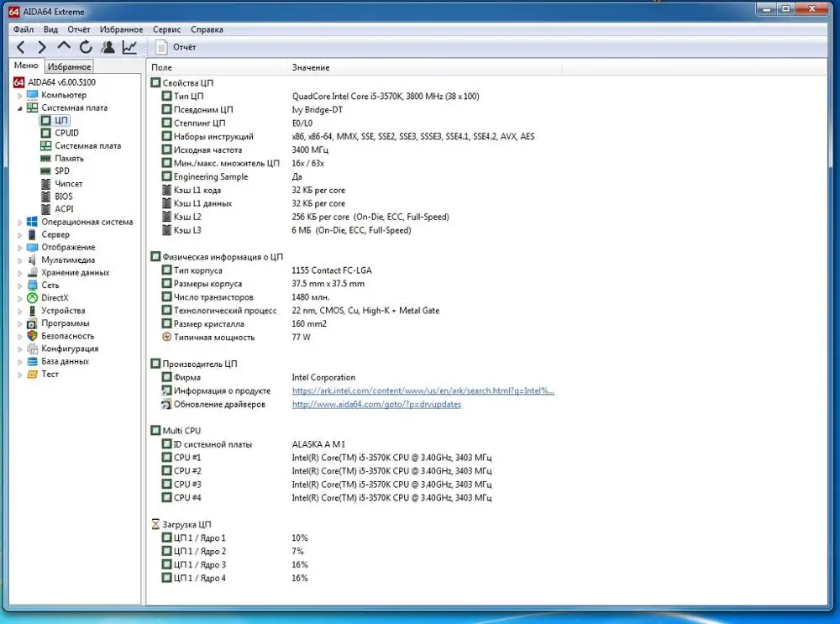Image resolution: width=840 pixels, height=624 pixels.
Task: Open the user manager person icon in toolbar
Action: tap(108, 47)
